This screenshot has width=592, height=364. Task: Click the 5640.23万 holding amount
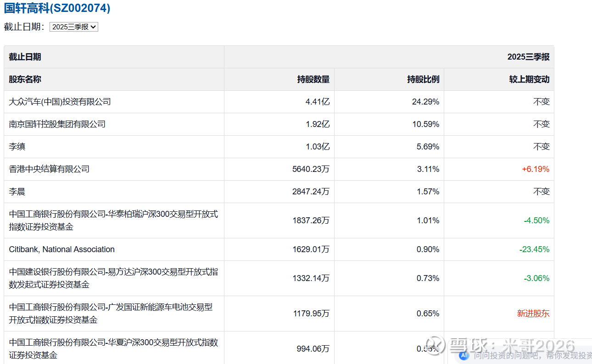click(311, 169)
